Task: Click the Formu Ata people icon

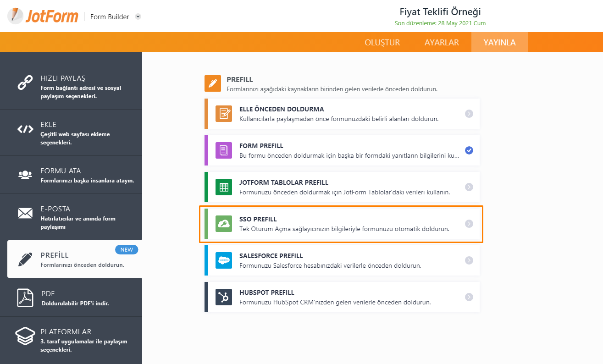Action: tap(25, 175)
